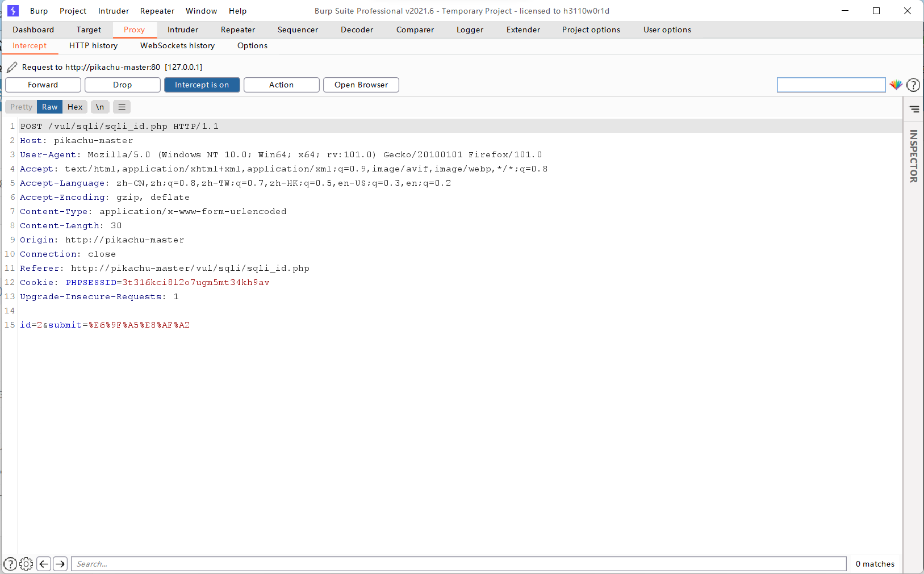Open the WebSockets history sub-tab
The image size is (924, 574).
tap(178, 45)
